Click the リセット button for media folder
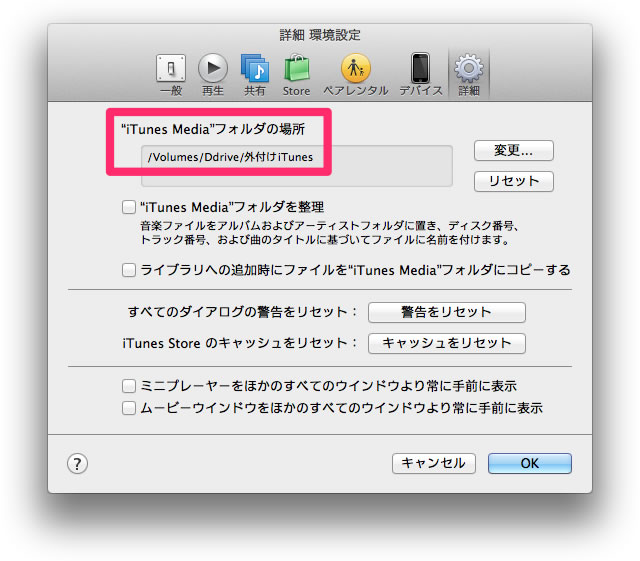640x561 pixels. 513,181
